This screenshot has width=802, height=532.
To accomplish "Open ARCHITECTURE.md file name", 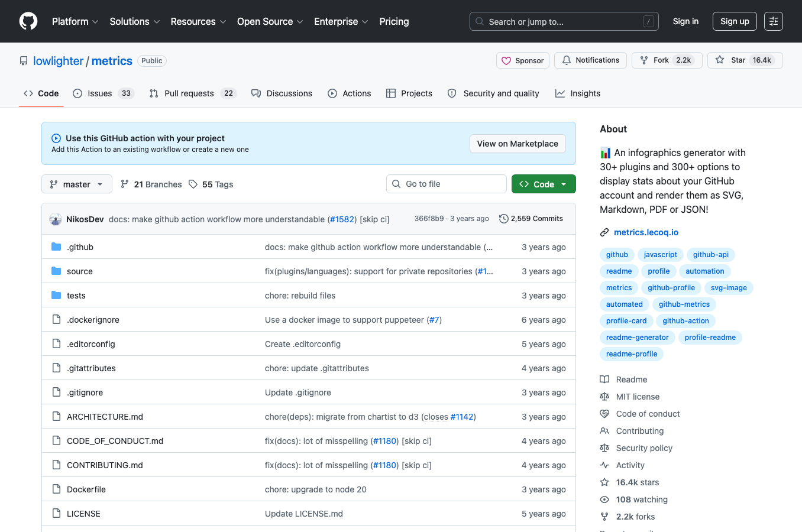I will [x=105, y=417].
